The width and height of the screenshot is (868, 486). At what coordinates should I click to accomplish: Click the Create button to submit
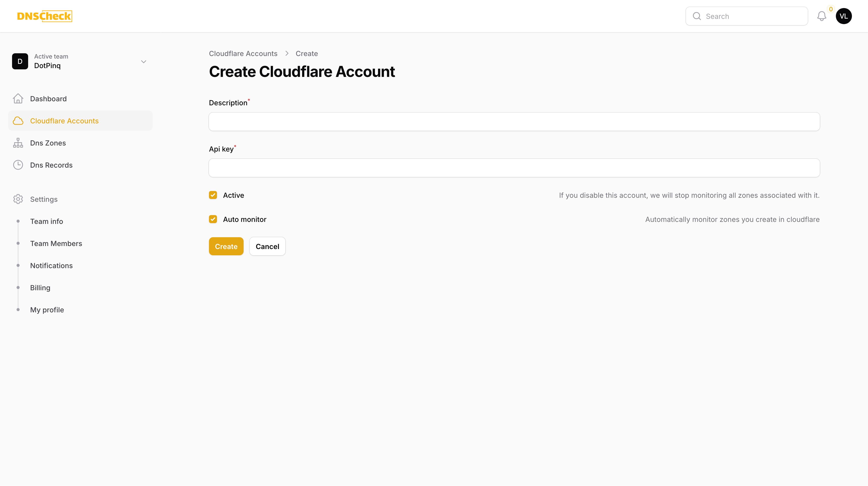click(x=226, y=246)
